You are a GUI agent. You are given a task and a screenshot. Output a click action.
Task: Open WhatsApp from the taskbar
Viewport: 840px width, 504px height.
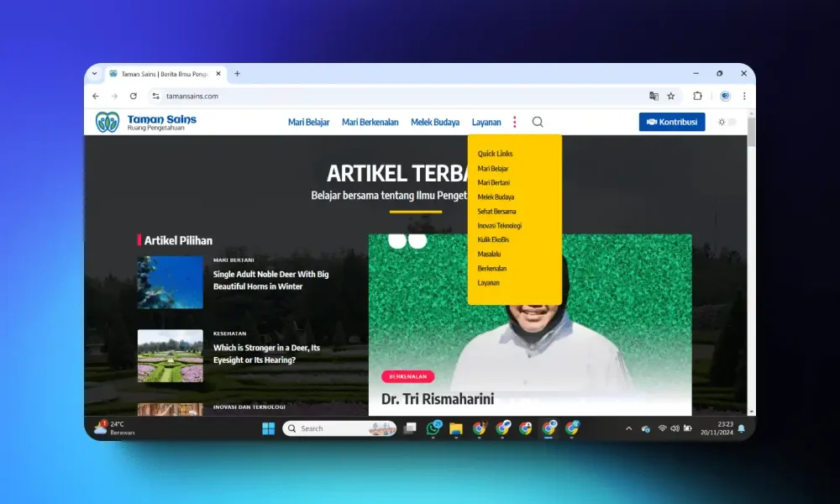(433, 428)
